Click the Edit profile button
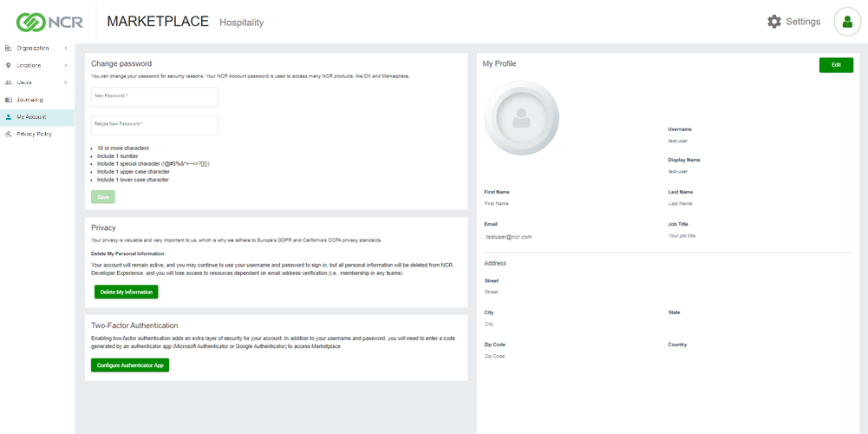This screenshot has width=868, height=434. pos(836,65)
